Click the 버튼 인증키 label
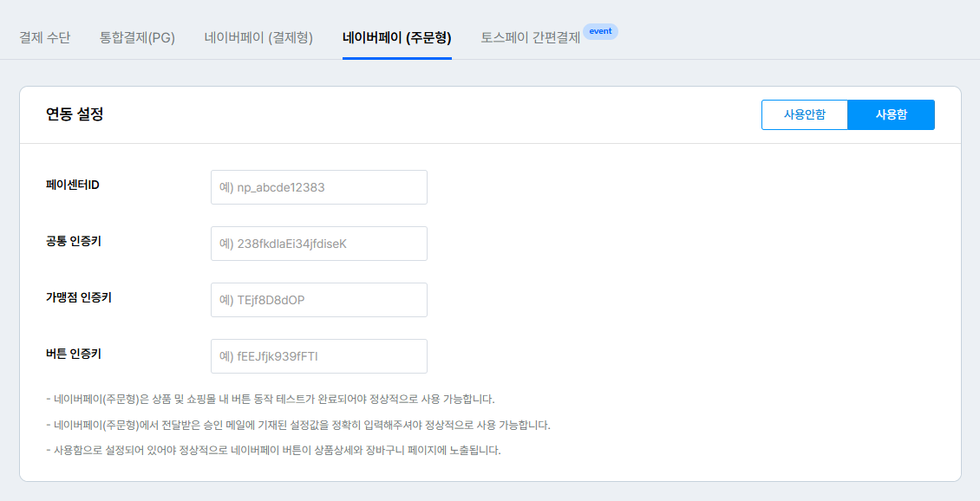Screen dimensions: 980x501 click(x=73, y=355)
